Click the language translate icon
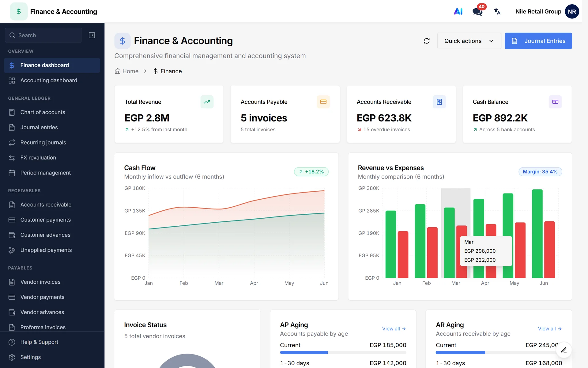This screenshot has height=368, width=588. pyautogui.click(x=497, y=11)
